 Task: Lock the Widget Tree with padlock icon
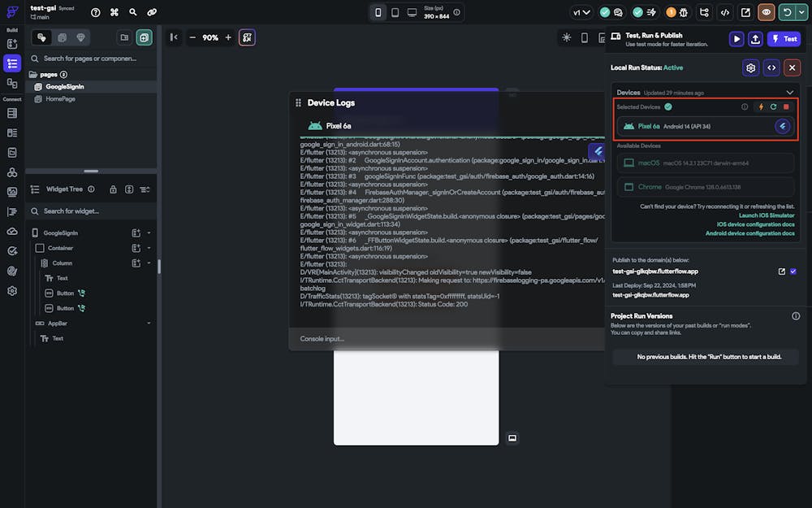113,189
